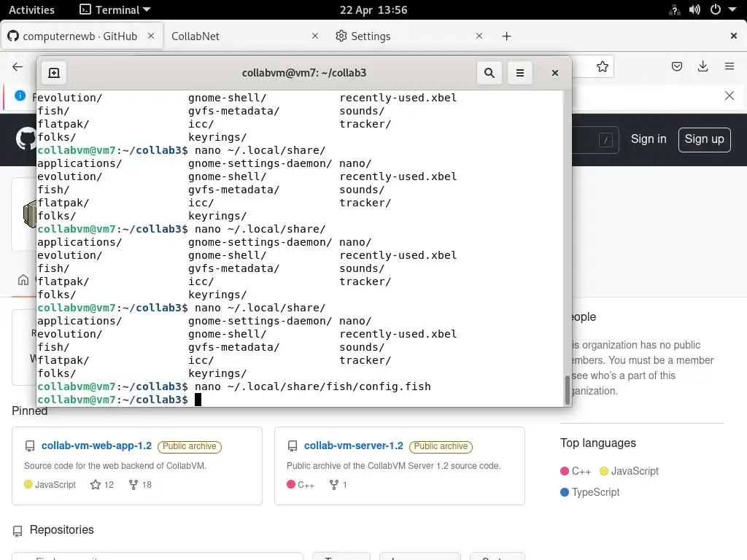Open the collab-vm-server-1.2 repository link
This screenshot has width=747, height=560.
(x=354, y=446)
